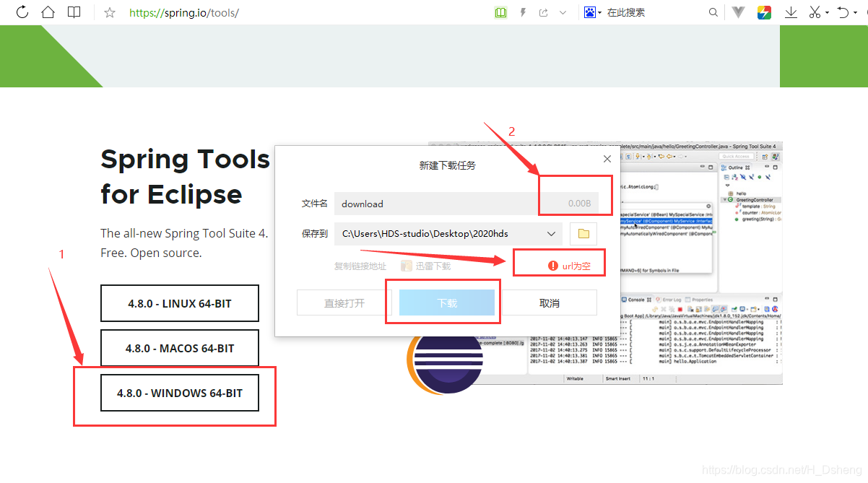Click the 4.8.0 - MACOS 64-BIT button
Image resolution: width=868 pixels, height=483 pixels.
180,348
